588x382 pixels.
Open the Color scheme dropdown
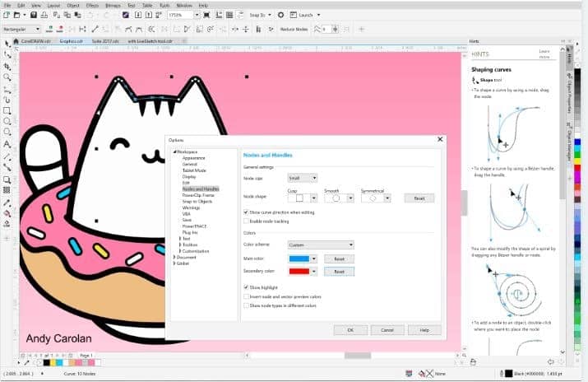321,245
